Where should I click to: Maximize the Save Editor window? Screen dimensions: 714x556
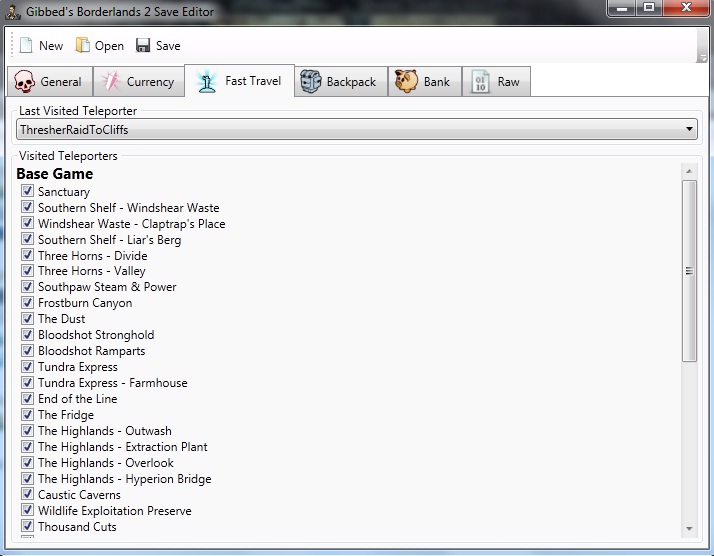coord(649,8)
